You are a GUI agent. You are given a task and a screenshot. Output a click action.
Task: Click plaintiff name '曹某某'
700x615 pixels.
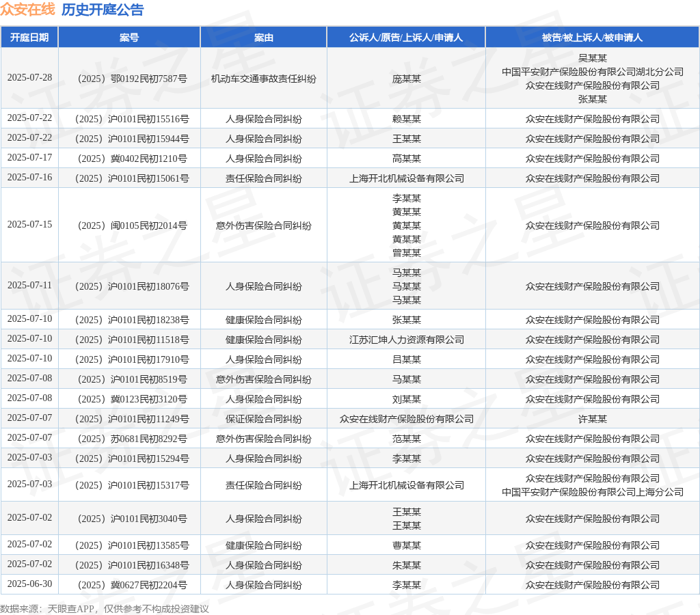406,545
